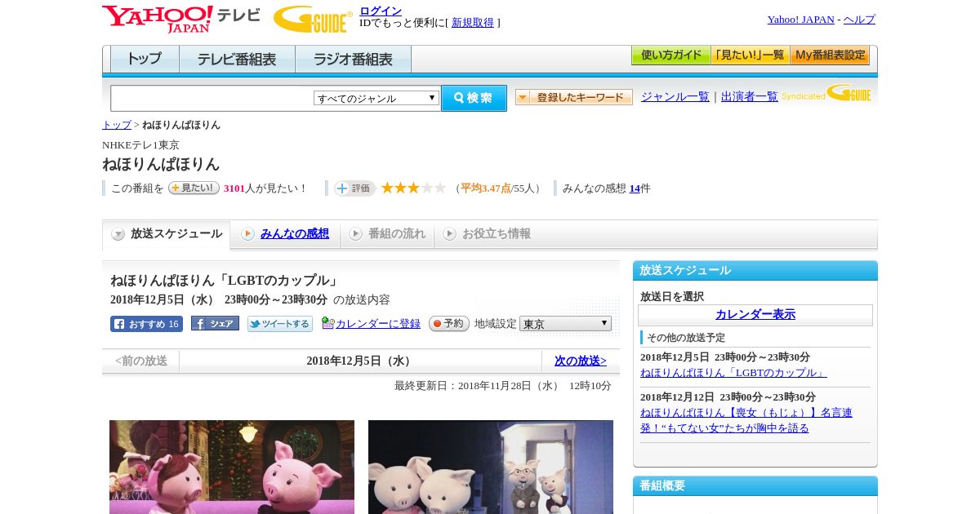The height and width of the screenshot is (514, 980).
Task: Click the Yahoo! Japan テレビ logo
Action: click(x=180, y=19)
